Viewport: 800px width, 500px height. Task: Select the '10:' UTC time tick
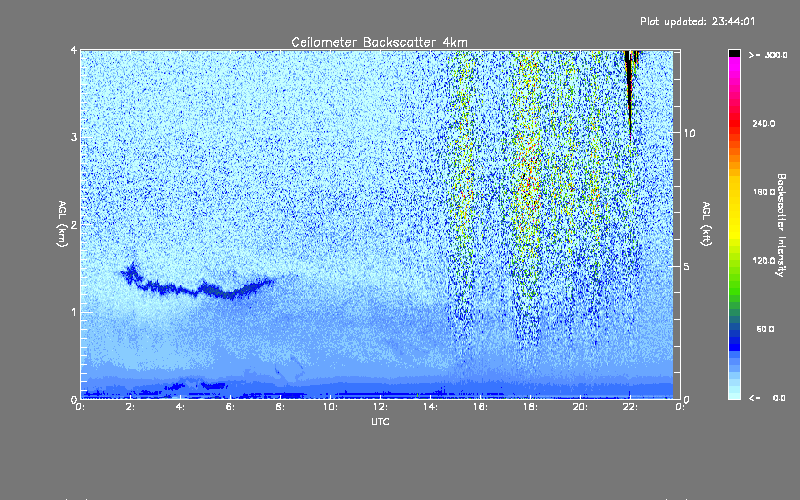pyautogui.click(x=331, y=407)
